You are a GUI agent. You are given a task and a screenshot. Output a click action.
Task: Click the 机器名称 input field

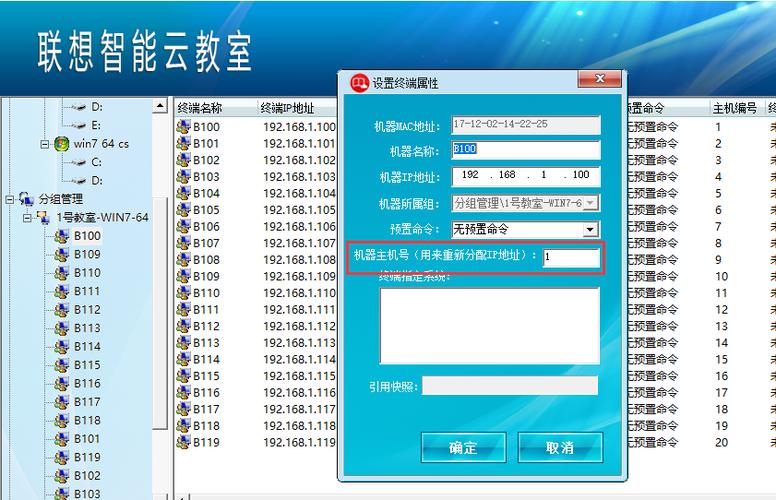click(x=526, y=150)
